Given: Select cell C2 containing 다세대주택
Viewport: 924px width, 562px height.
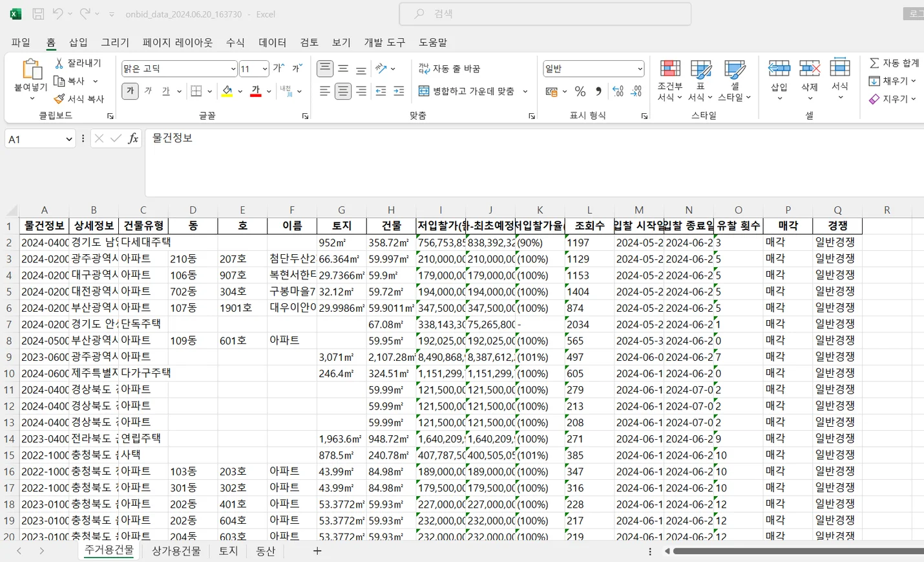Looking at the screenshot, I should pos(143,243).
